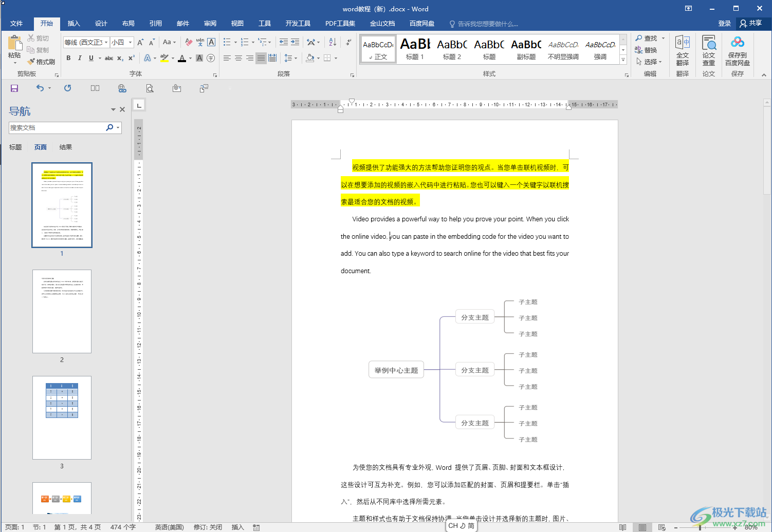
Task: Switch to the Insert (插入) ribbon tab
Action: point(74,24)
